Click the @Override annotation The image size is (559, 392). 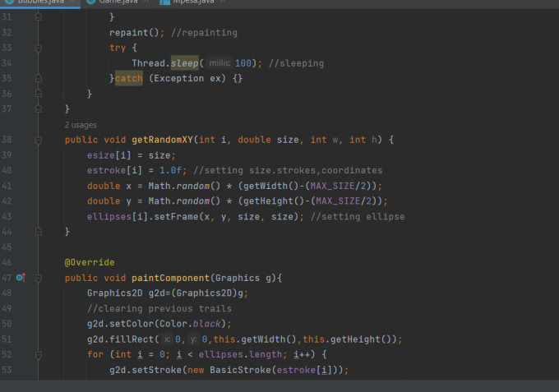(x=90, y=262)
